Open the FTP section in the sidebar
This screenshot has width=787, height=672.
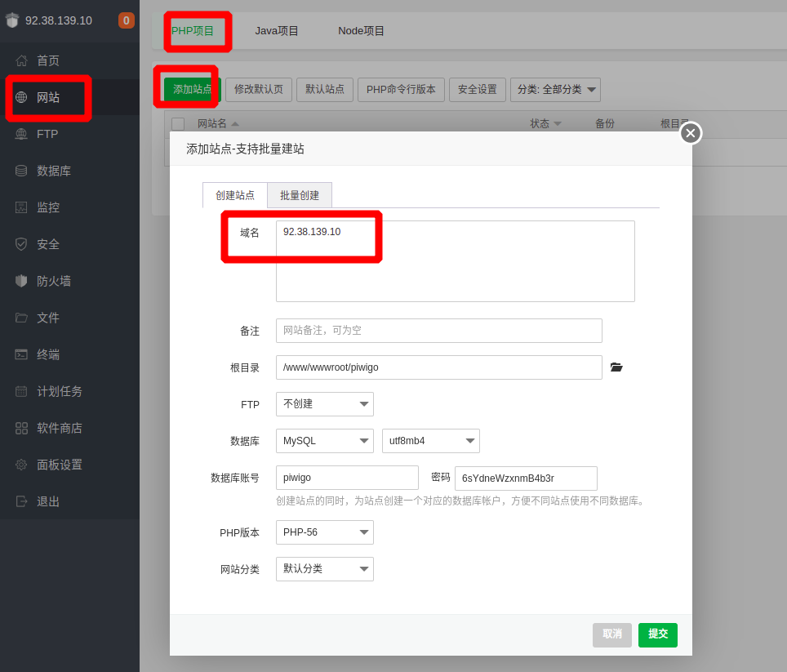pyautogui.click(x=48, y=134)
